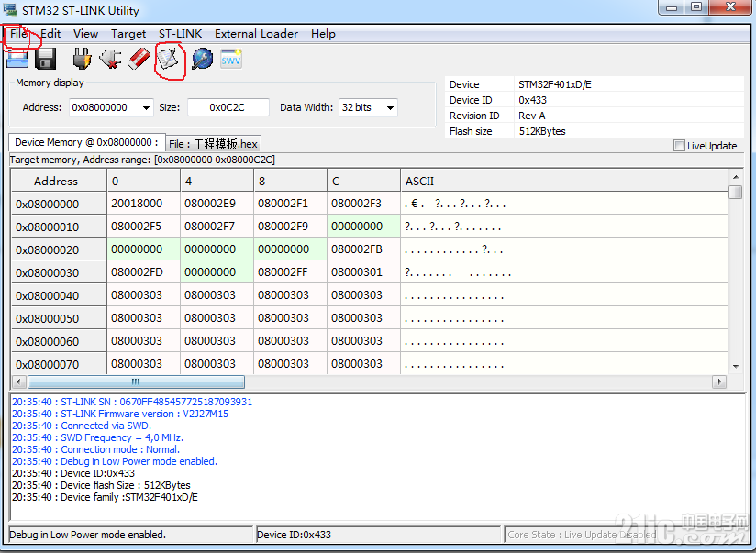Click the vertical scrollbar thumb of memory table
The height and width of the screenshot is (553, 756).
coord(735,192)
